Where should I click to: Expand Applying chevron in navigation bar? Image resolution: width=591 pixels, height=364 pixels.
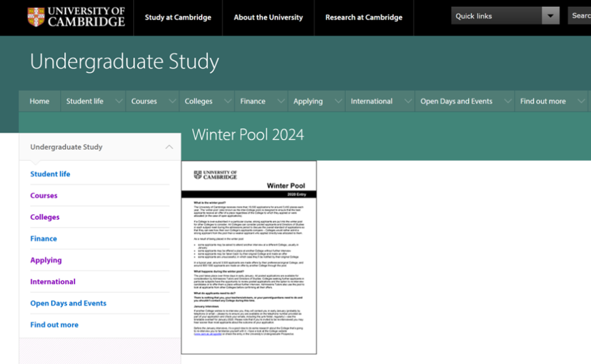coord(338,101)
